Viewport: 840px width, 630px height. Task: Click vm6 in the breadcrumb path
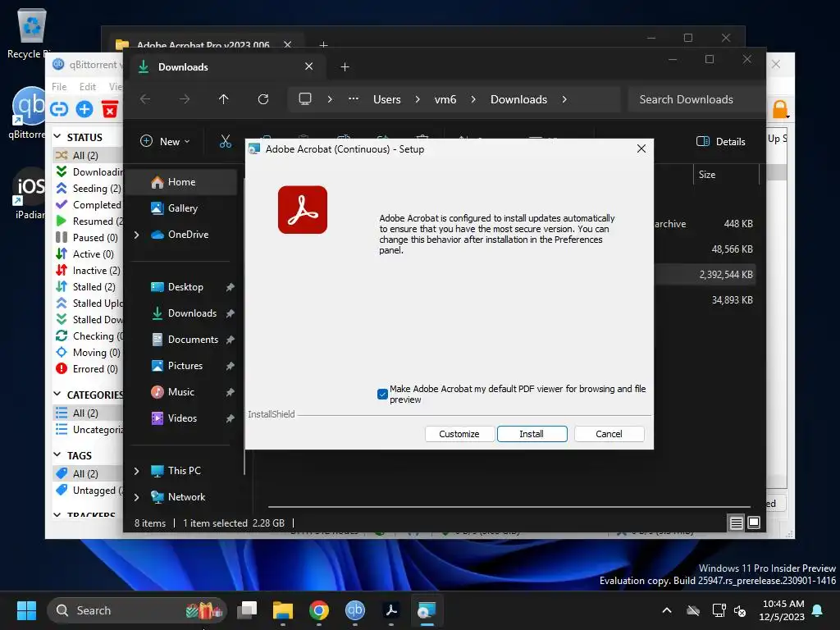pos(445,99)
